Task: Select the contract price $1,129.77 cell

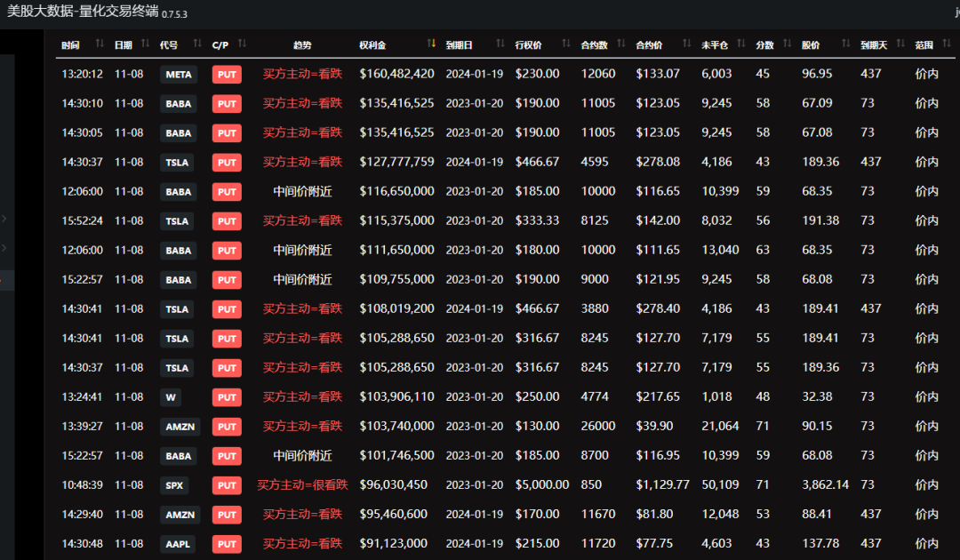Action: [x=662, y=485]
